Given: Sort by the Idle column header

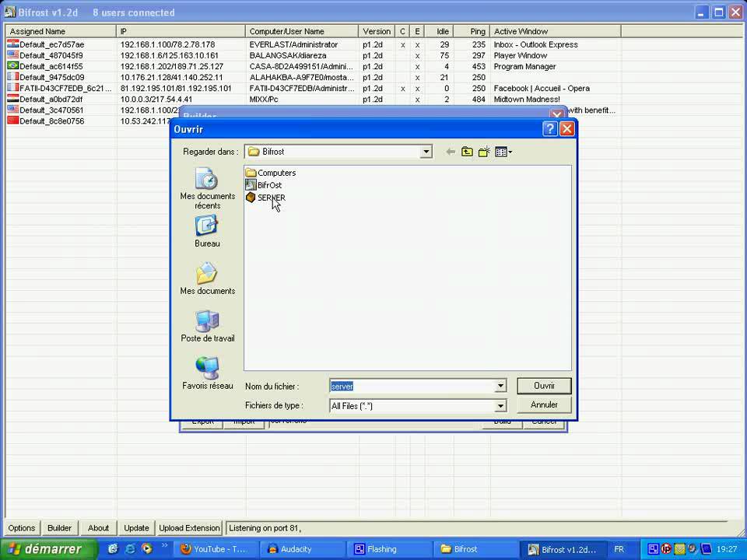Looking at the screenshot, I should pyautogui.click(x=439, y=31).
